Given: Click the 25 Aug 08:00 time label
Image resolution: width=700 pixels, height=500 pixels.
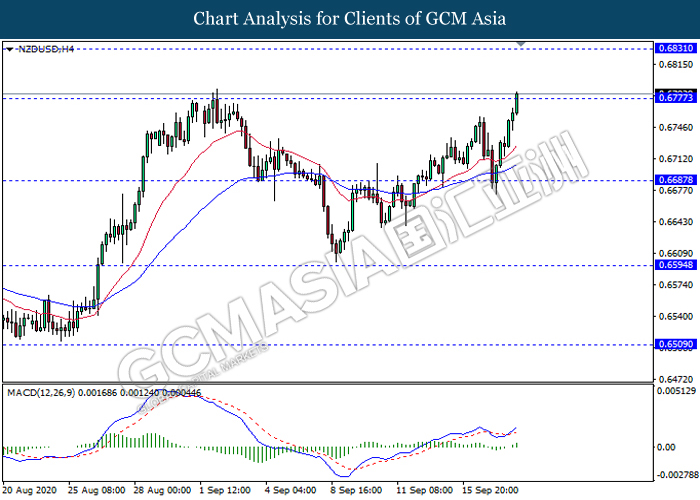Looking at the screenshot, I should click(x=96, y=490).
